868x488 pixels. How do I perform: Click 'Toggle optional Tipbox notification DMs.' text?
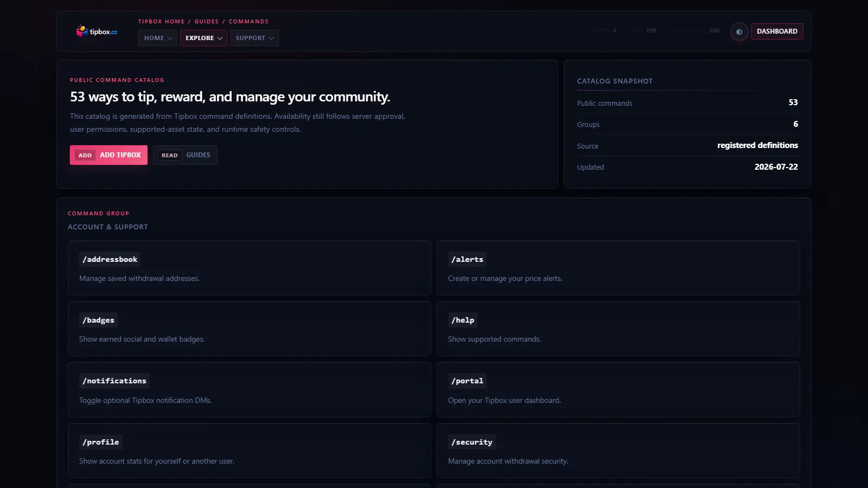point(145,400)
